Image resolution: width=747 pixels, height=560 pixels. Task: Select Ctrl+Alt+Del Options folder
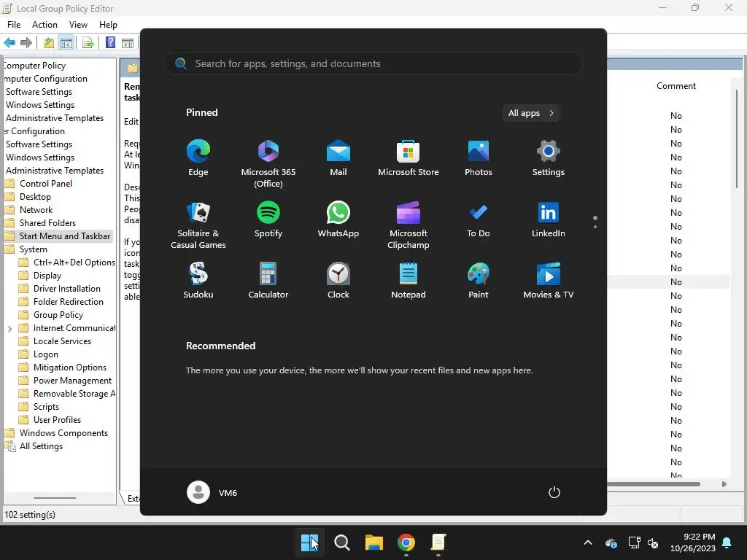click(74, 262)
